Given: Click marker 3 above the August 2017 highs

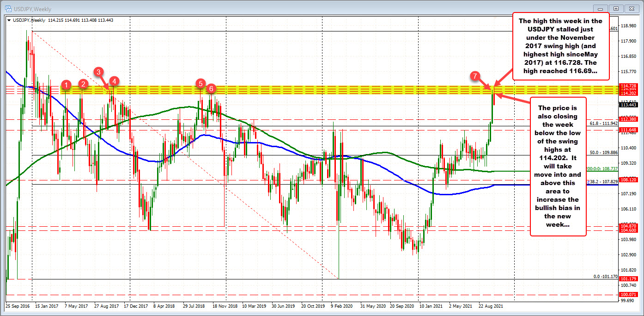Looking at the screenshot, I should [98, 72].
